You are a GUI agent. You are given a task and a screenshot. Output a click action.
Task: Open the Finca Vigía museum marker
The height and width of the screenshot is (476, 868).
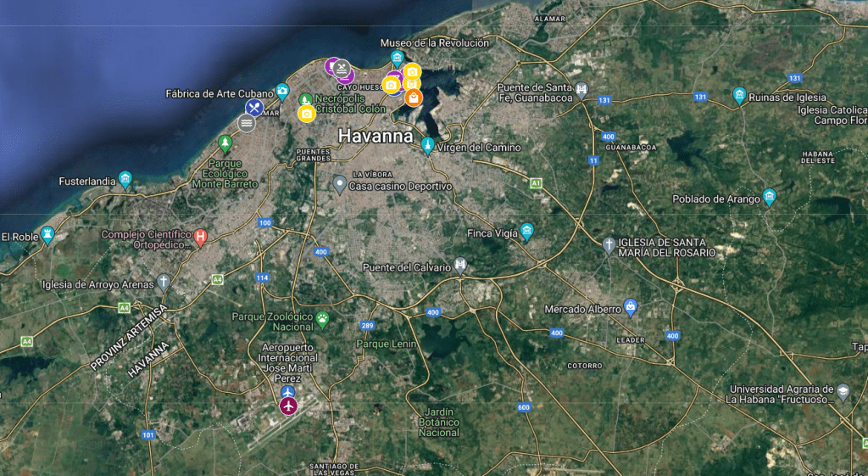pyautogui.click(x=527, y=232)
